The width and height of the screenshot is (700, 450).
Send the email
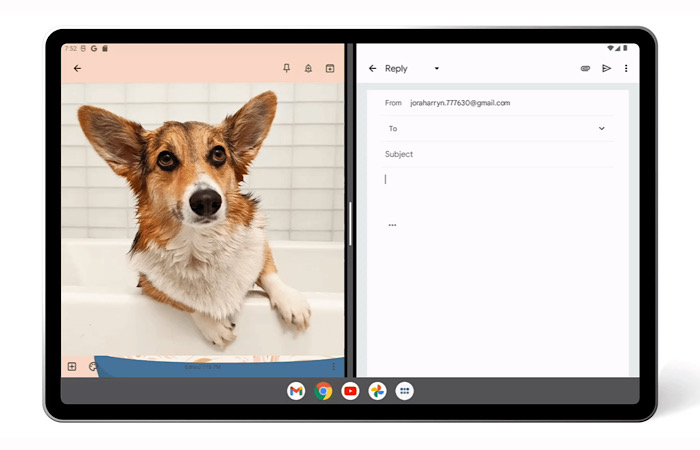[606, 68]
